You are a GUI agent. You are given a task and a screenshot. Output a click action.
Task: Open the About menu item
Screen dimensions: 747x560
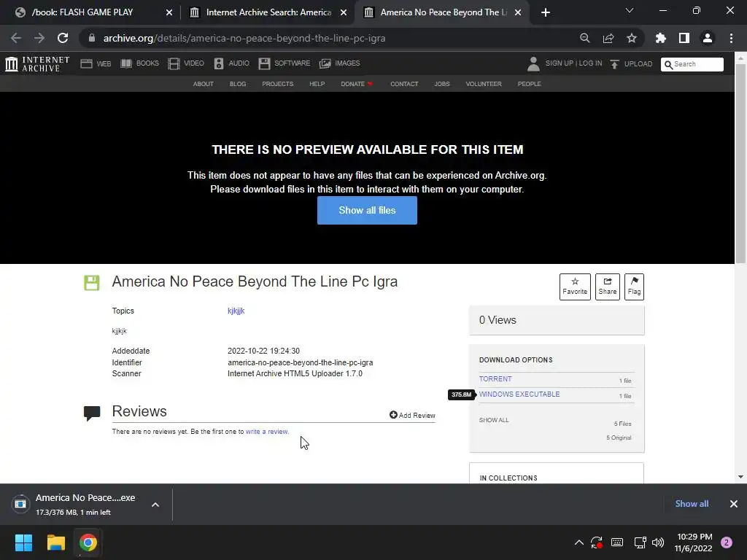pos(204,84)
